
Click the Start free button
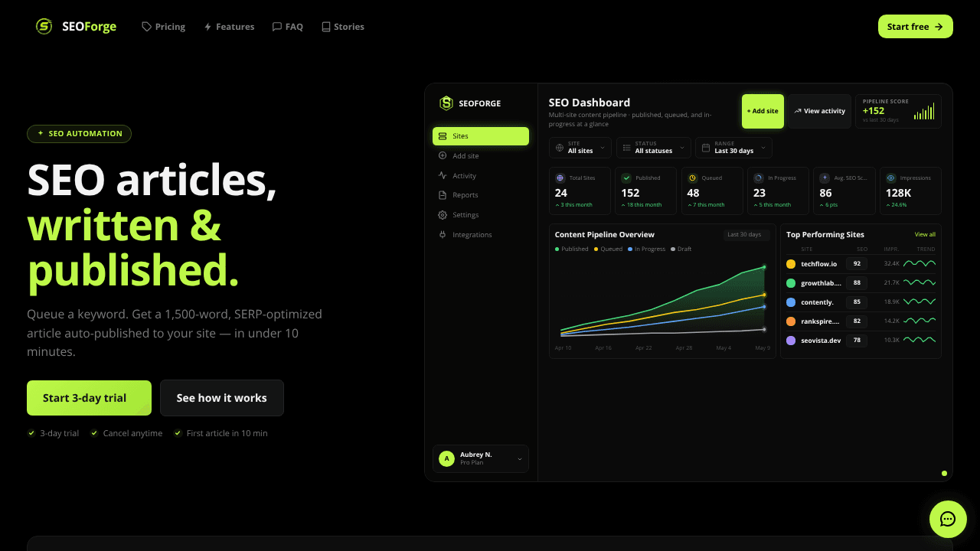916,27
